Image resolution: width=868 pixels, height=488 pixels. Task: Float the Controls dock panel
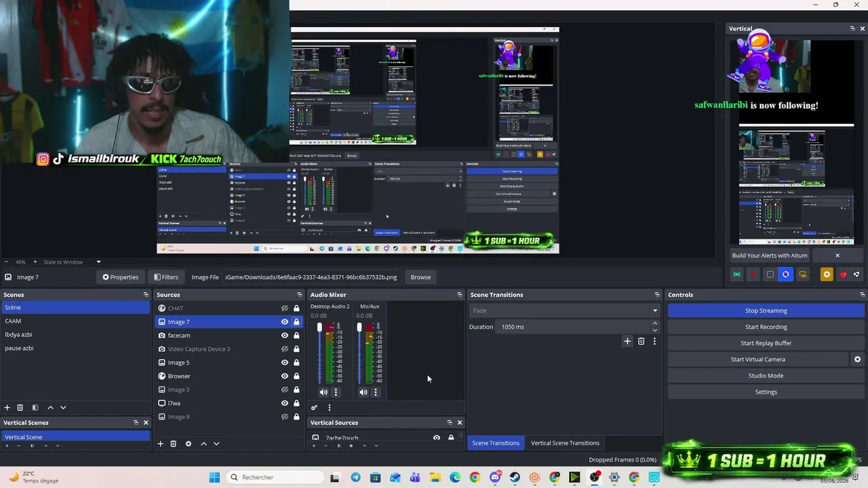[x=863, y=295]
